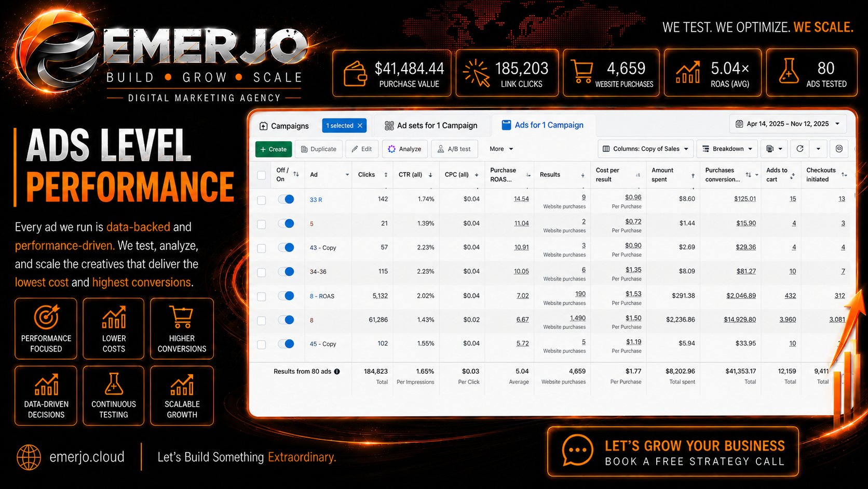Sort by Amount spent column arrow

pos(693,176)
